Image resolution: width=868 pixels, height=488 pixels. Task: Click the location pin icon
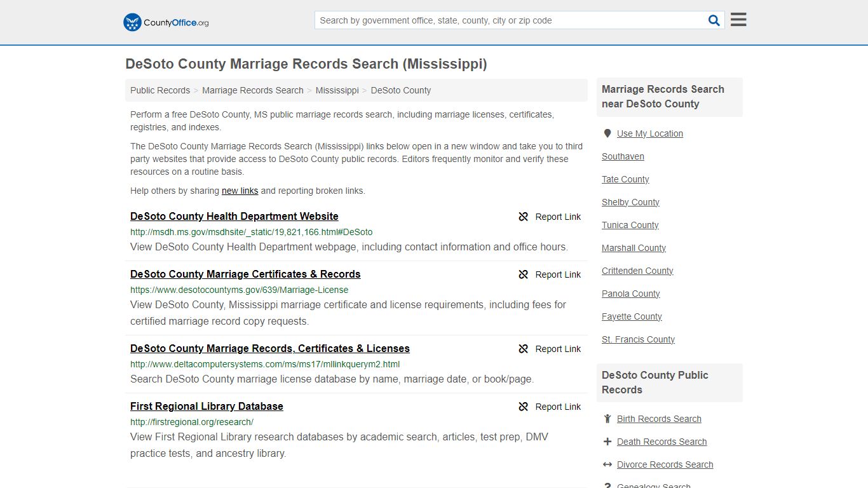pos(607,133)
